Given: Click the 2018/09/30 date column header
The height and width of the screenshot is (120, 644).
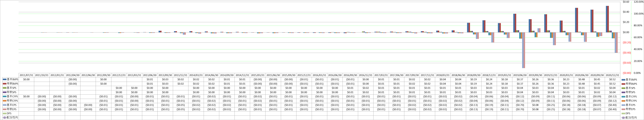Looking at the screenshot, I should [474, 75].
